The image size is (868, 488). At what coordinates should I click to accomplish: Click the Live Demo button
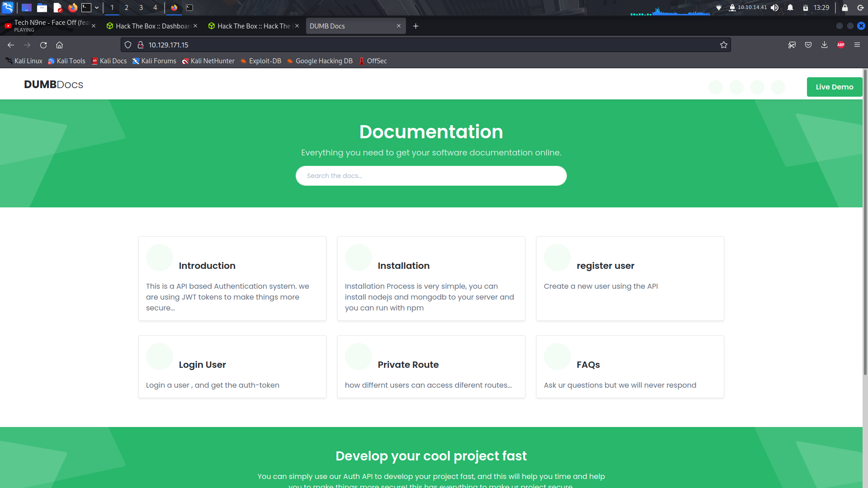pyautogui.click(x=834, y=87)
